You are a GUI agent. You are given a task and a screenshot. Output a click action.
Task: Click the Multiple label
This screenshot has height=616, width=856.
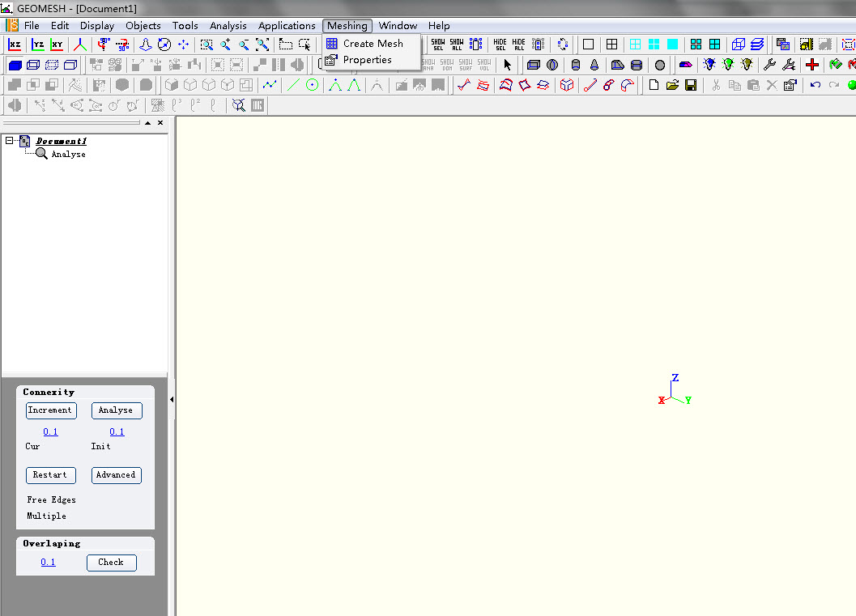point(46,516)
